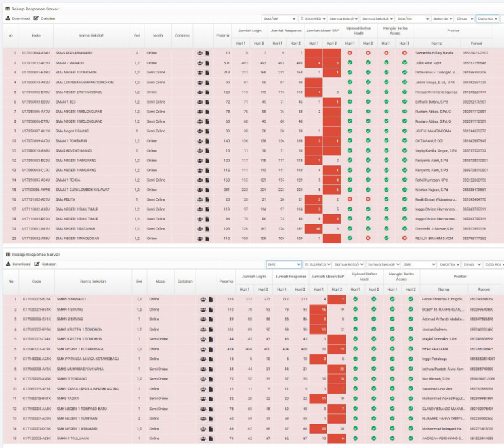Click the Nama Sekolah column header in top table
504x448 pixels.
[x=92, y=35]
